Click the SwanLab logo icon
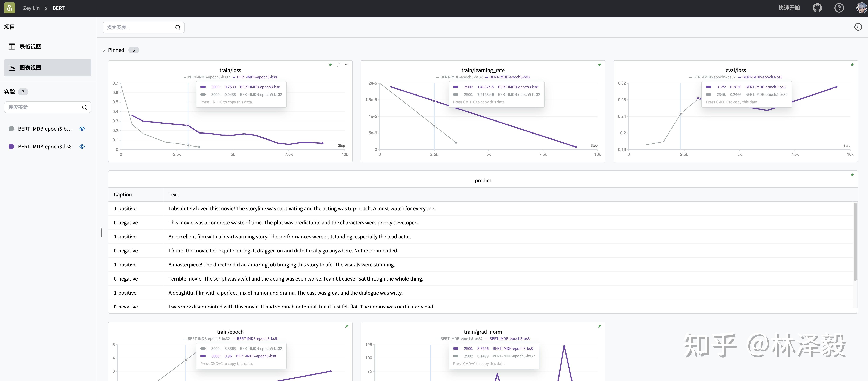This screenshot has width=868, height=381. tap(9, 8)
